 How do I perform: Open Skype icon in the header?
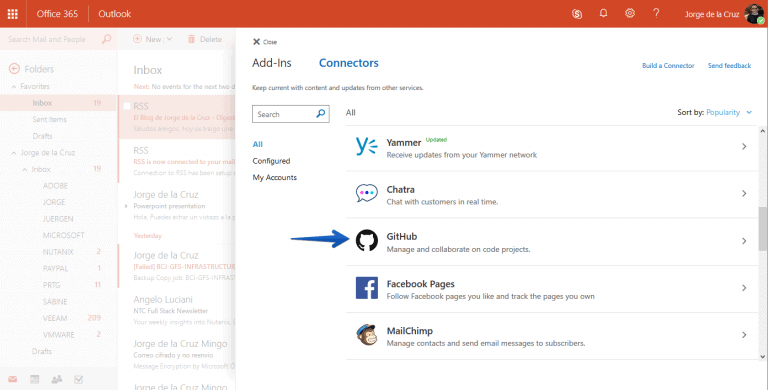pos(577,14)
